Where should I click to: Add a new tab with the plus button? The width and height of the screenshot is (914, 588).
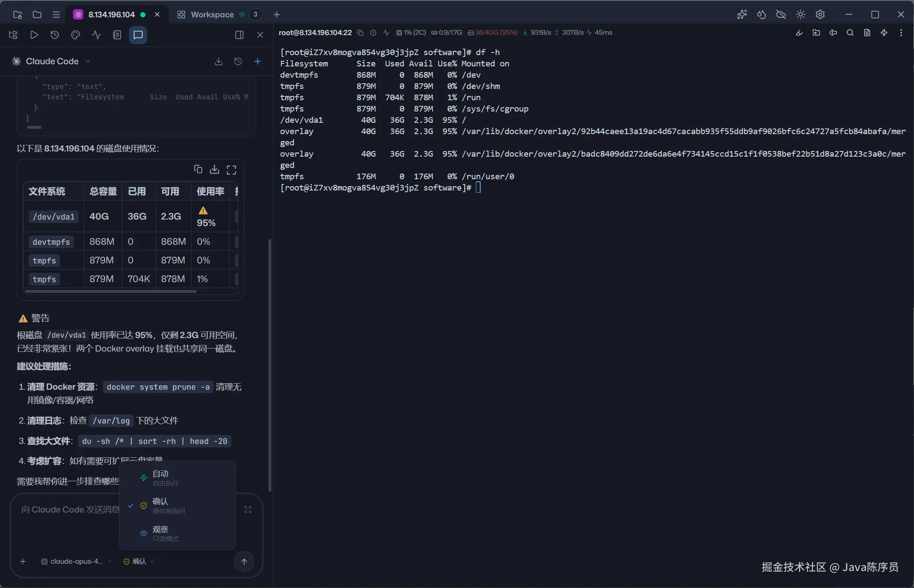(277, 14)
